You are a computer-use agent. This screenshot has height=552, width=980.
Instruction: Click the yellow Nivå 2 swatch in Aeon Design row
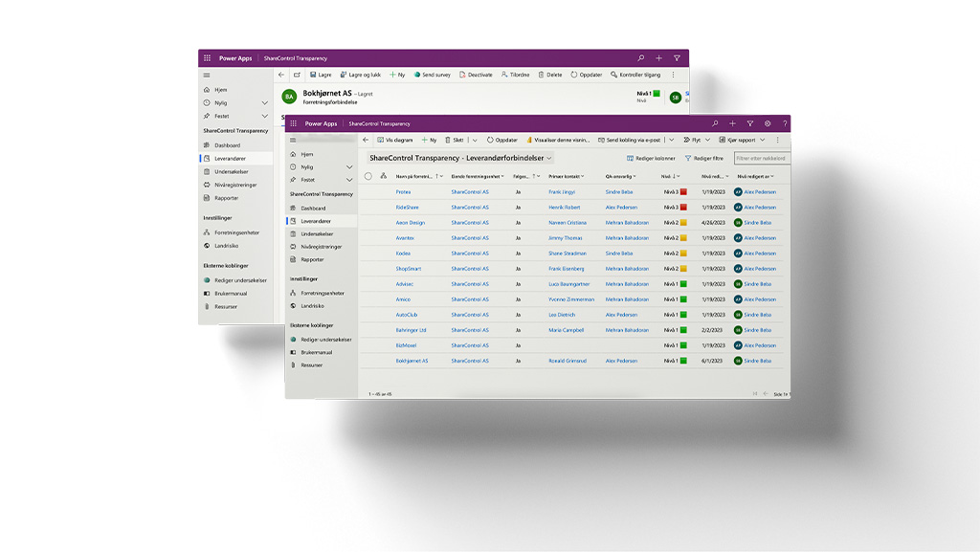tap(683, 223)
